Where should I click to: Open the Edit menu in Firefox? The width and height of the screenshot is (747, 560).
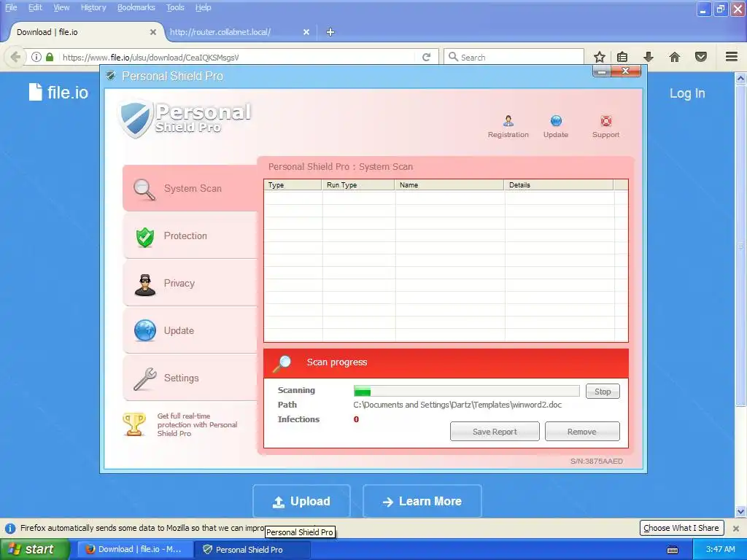pyautogui.click(x=35, y=7)
